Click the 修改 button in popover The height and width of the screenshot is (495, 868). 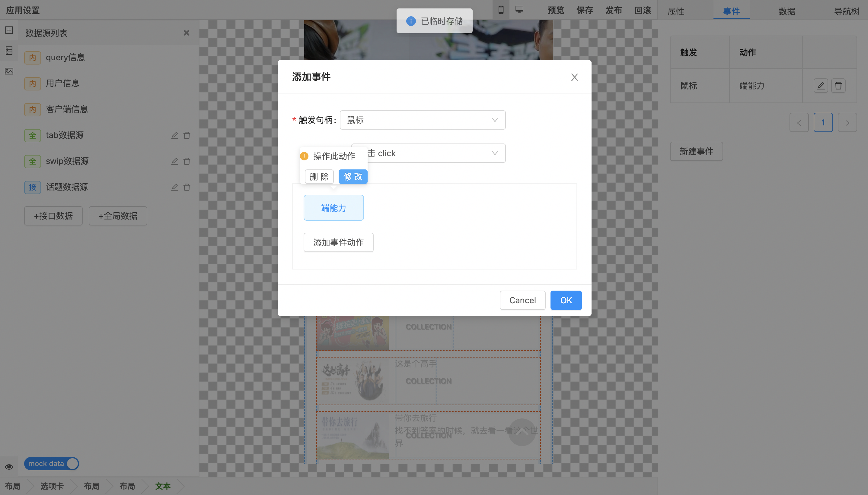coord(353,176)
